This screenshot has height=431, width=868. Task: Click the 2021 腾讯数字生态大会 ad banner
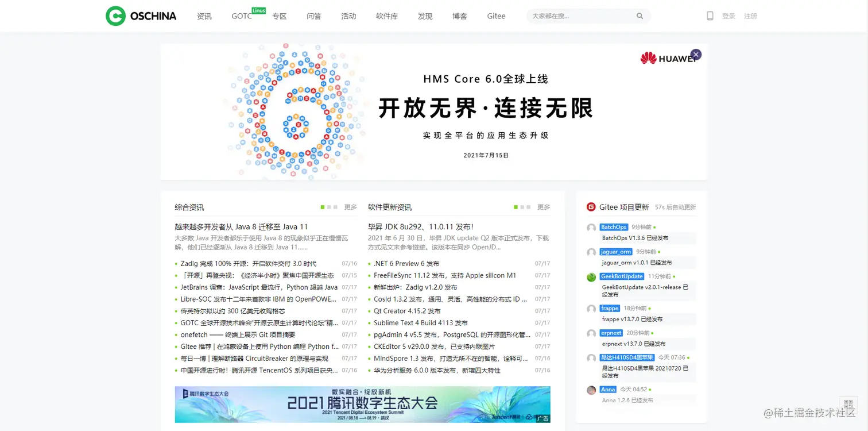[x=363, y=405]
